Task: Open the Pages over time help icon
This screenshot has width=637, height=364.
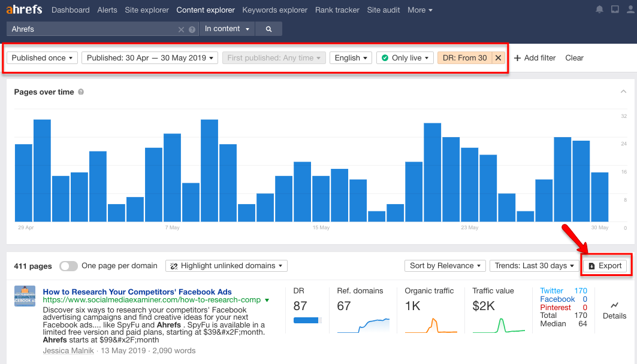Action: pyautogui.click(x=81, y=92)
